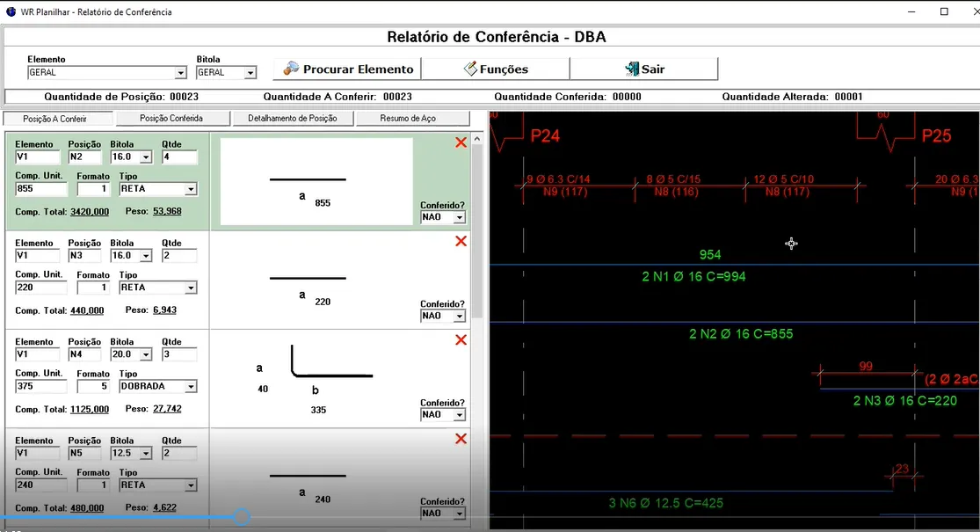
Task: Click the pencil icon on Funções
Action: 470,69
